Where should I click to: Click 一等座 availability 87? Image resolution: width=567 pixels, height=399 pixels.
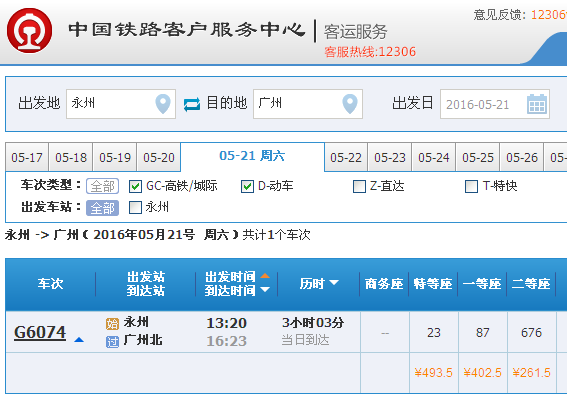tap(482, 332)
